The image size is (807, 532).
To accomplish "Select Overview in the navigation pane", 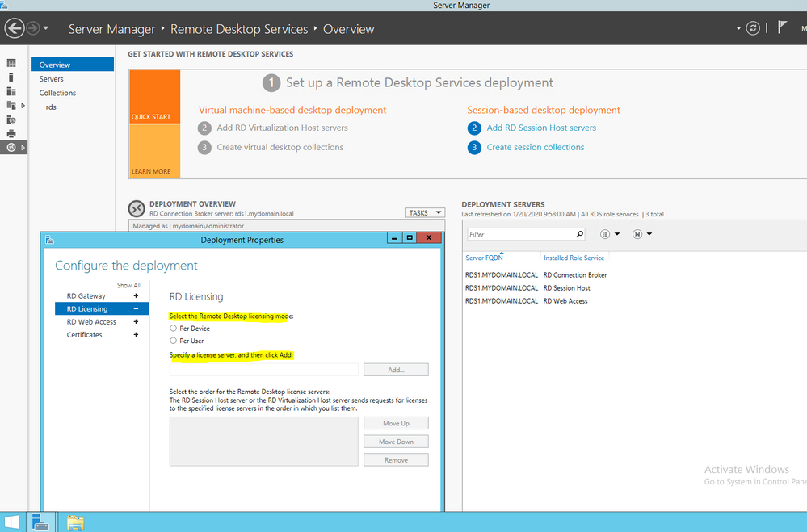I will (72, 65).
